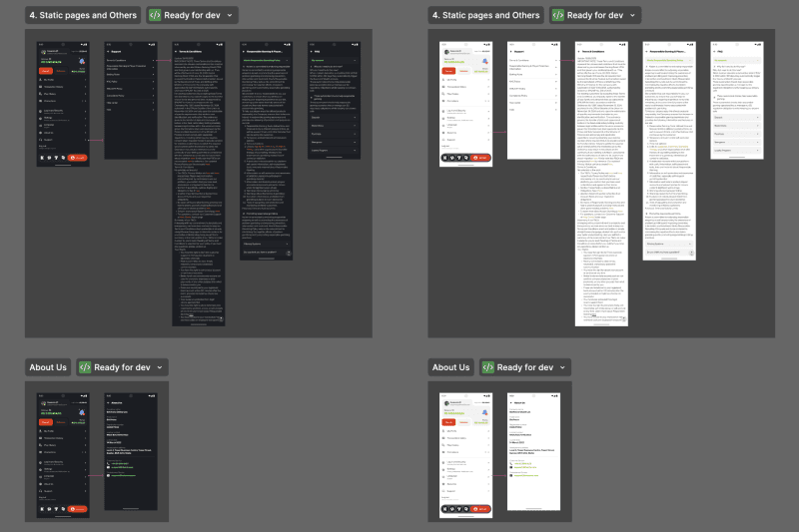Screen dimensions: 799x532
Task: Open the Ready for dev chevron on dark Static pages section
Action: (x=230, y=15)
